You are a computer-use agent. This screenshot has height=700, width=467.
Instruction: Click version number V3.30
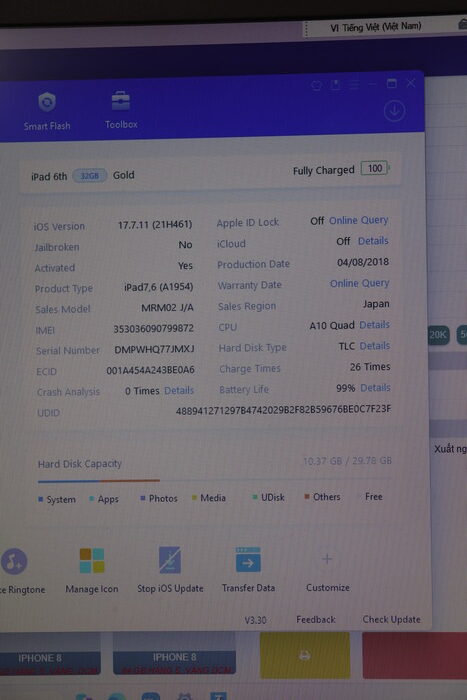[x=255, y=620]
